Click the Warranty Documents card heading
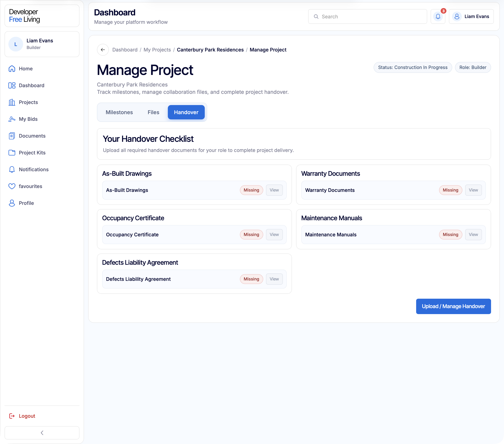Screen dimensions: 504x444 [330, 174]
